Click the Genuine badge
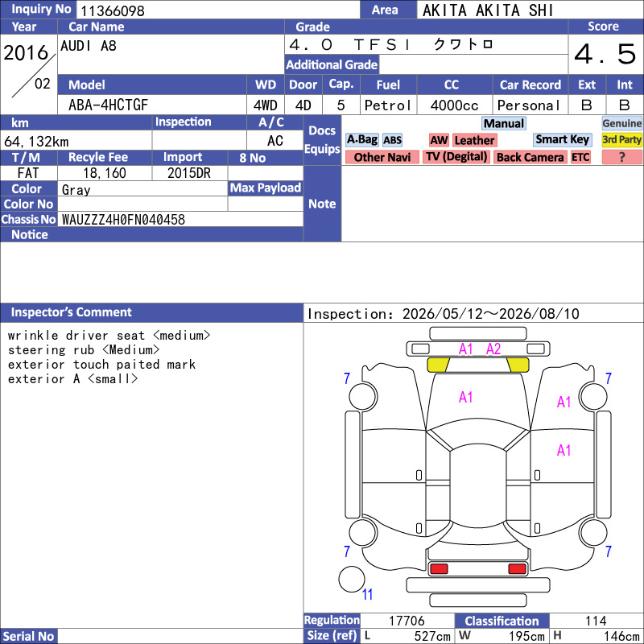This screenshot has height=644, width=644. 621,123
